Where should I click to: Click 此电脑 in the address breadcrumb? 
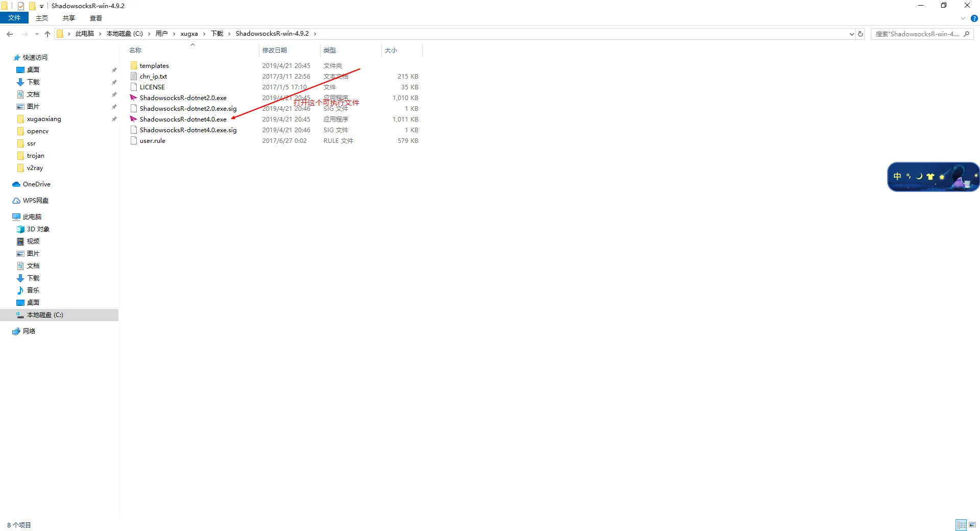(85, 34)
